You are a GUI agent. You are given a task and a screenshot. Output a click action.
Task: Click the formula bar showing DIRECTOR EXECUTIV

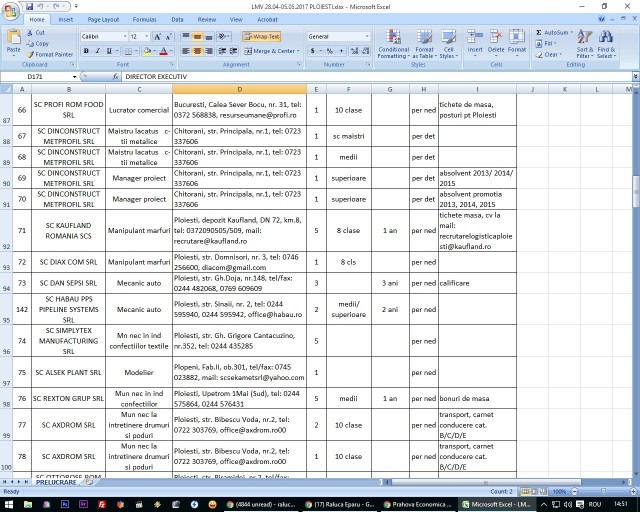pos(376,76)
